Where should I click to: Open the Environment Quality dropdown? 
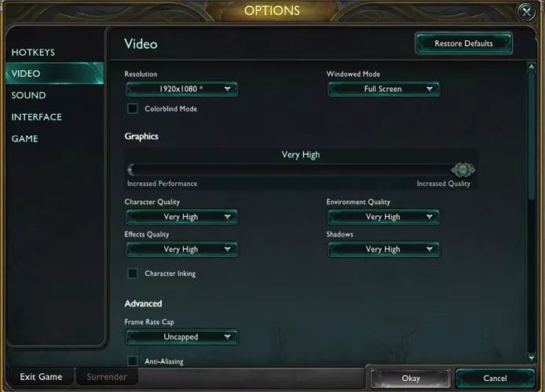(383, 217)
